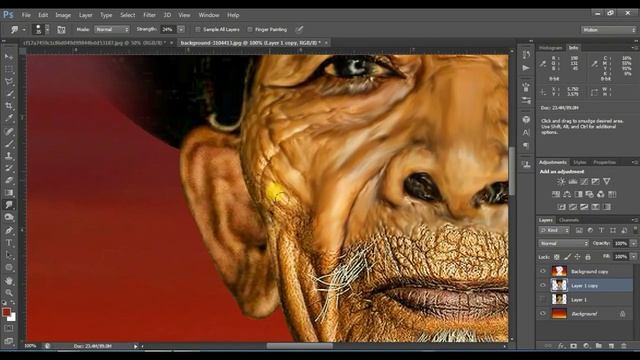Image resolution: width=640 pixels, height=360 pixels.
Task: Select the History Brush tool
Action: pyautogui.click(x=9, y=168)
